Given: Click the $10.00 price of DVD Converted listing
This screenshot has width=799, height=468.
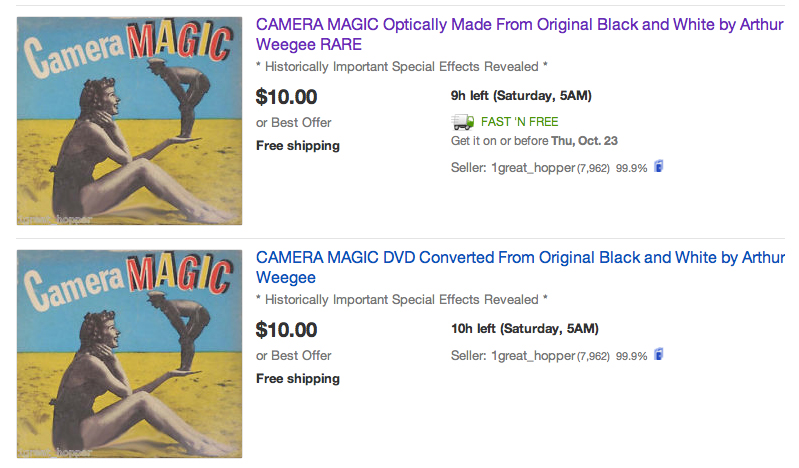Looking at the screenshot, I should click(x=286, y=330).
